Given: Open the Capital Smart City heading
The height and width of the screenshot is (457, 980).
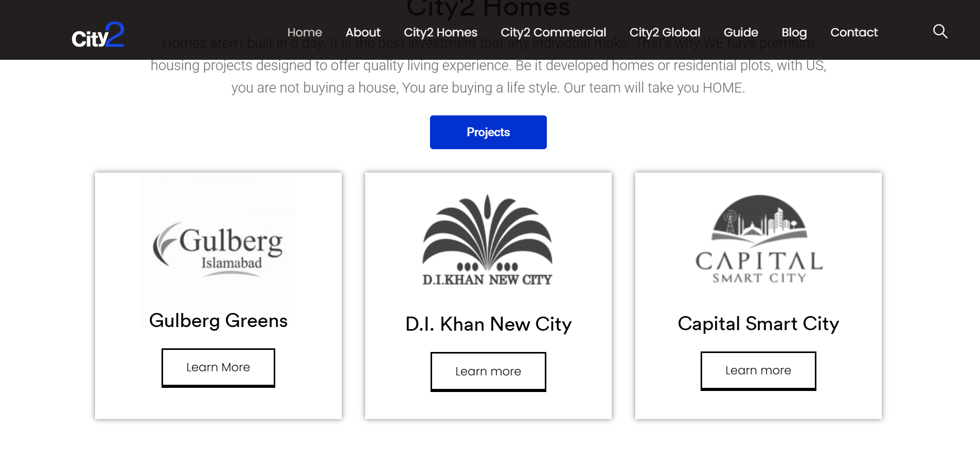Looking at the screenshot, I should point(758,324).
